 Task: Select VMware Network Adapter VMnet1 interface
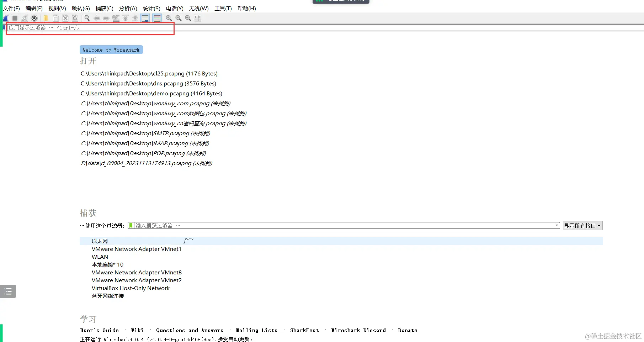coord(137,249)
